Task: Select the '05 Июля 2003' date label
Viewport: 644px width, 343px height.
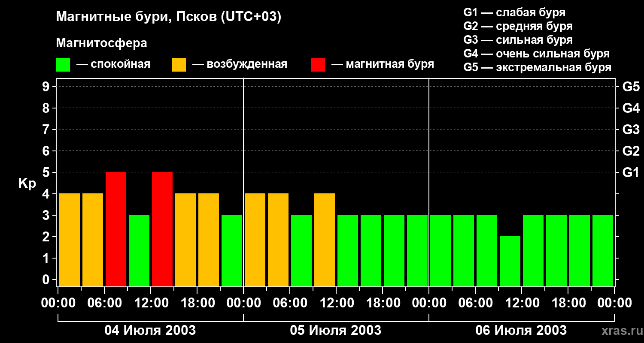Action: (x=336, y=331)
